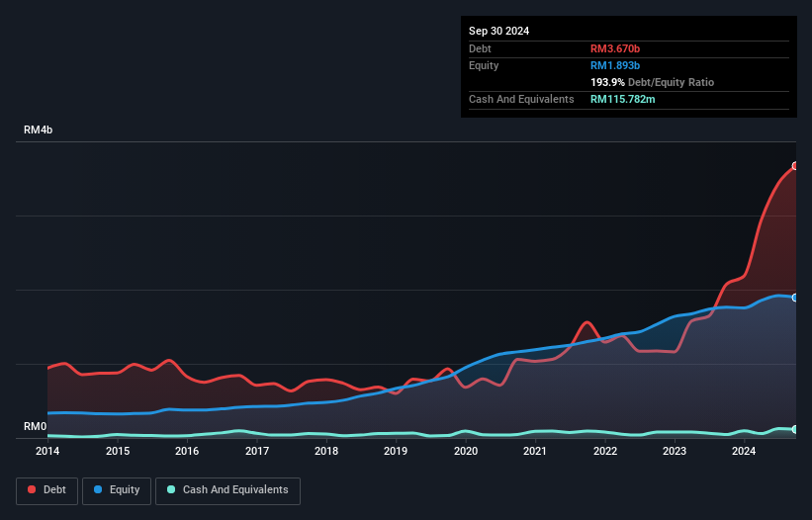Image resolution: width=812 pixels, height=520 pixels.
Task: Click the RM3.670b debt value
Action: click(615, 48)
